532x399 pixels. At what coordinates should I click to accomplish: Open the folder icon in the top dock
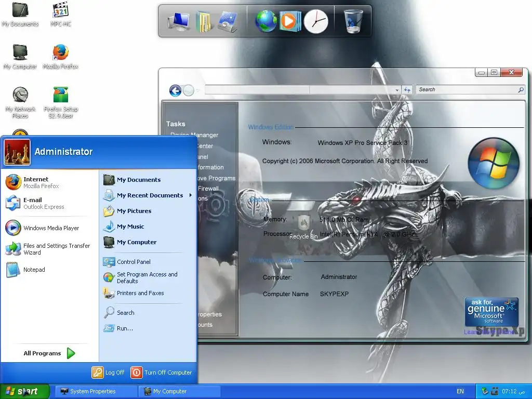coord(204,21)
